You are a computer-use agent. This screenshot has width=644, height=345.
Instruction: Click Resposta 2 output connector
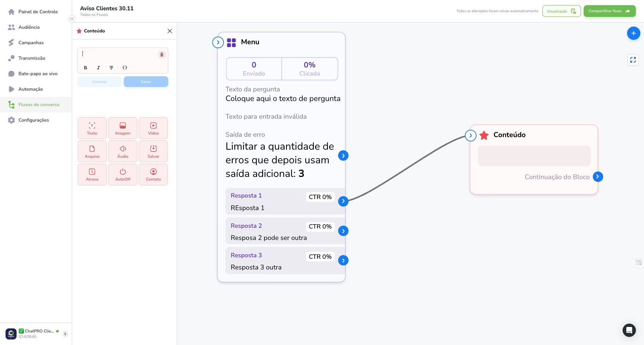tap(343, 231)
